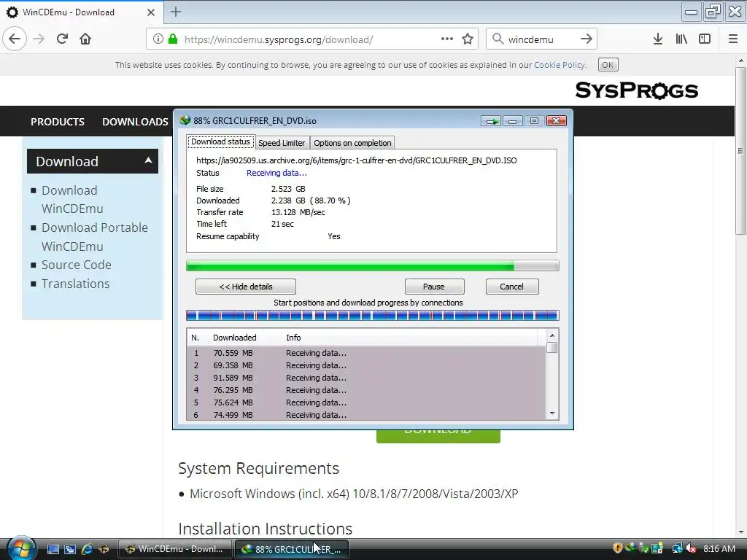
Task: Open the Options on completion tab
Action: click(352, 143)
